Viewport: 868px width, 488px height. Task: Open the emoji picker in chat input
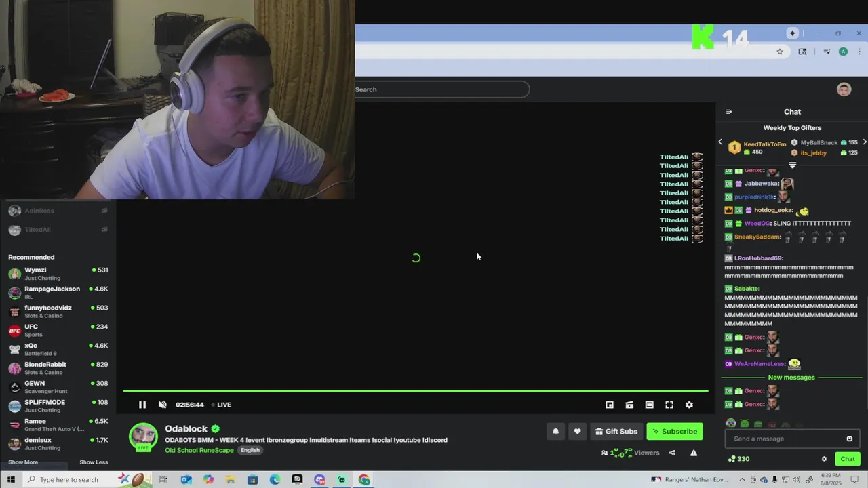click(849, 439)
